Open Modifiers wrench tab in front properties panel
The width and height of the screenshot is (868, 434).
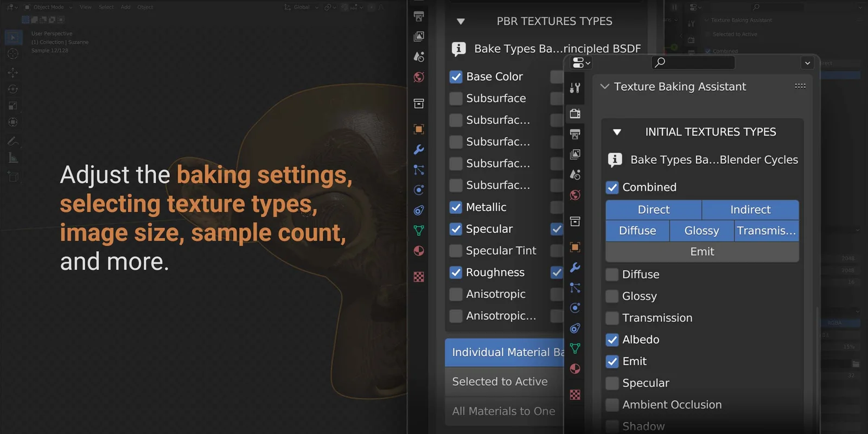click(575, 267)
